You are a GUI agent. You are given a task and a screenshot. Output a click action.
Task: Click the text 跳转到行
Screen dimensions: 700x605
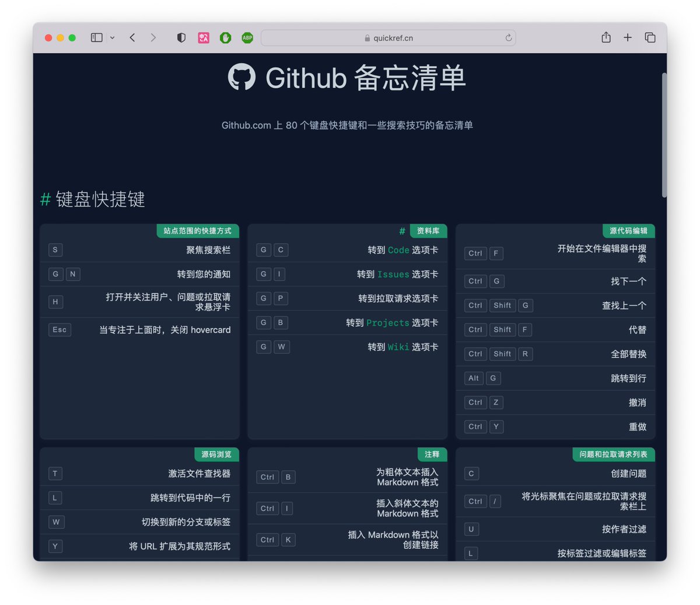tap(628, 378)
